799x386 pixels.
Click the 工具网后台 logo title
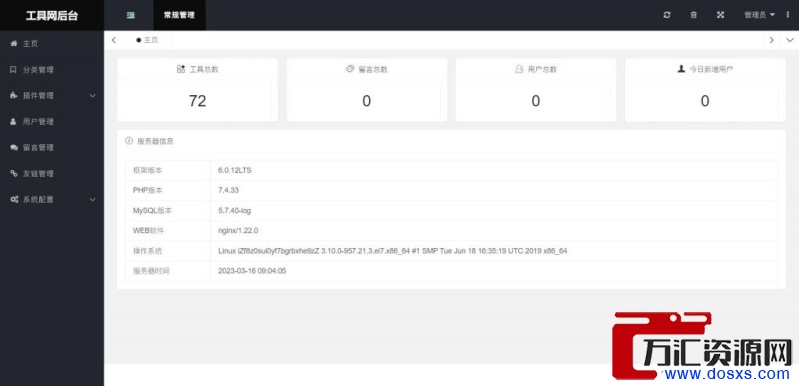[x=52, y=16]
